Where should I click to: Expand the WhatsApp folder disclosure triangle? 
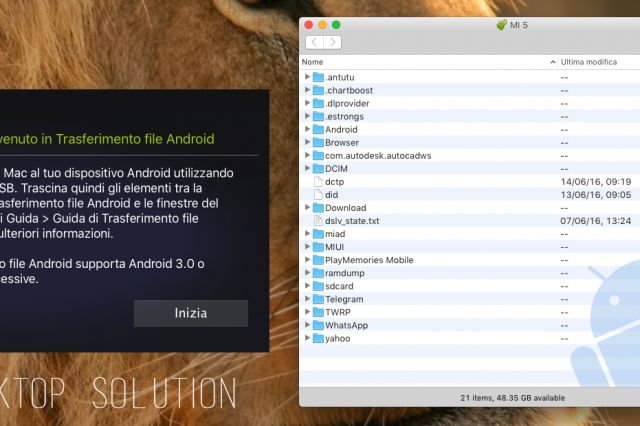point(307,325)
